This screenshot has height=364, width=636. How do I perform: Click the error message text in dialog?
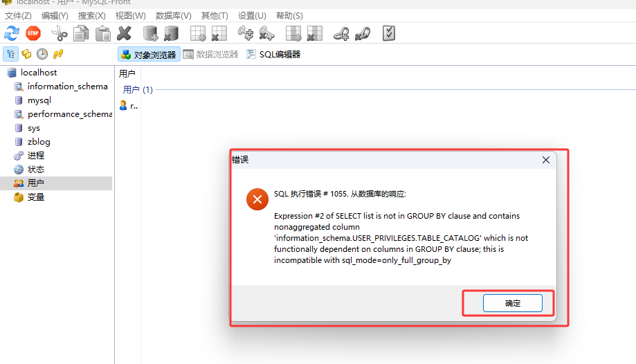tap(401, 238)
